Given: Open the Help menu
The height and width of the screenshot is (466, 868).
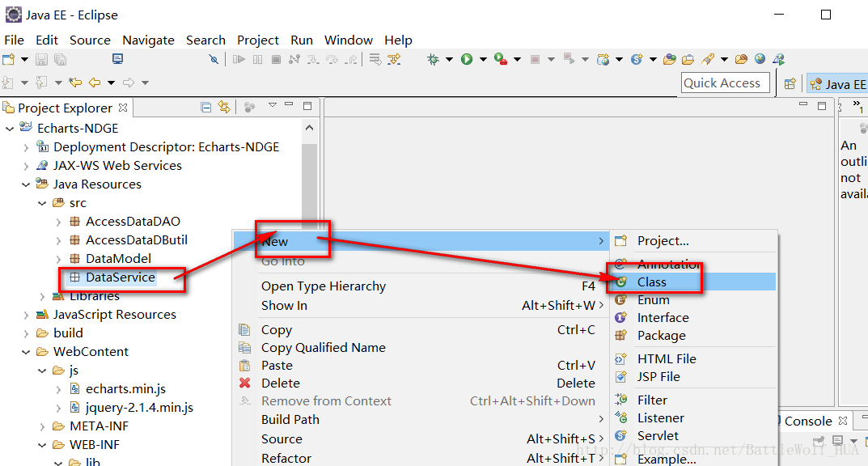Looking at the screenshot, I should [x=398, y=40].
